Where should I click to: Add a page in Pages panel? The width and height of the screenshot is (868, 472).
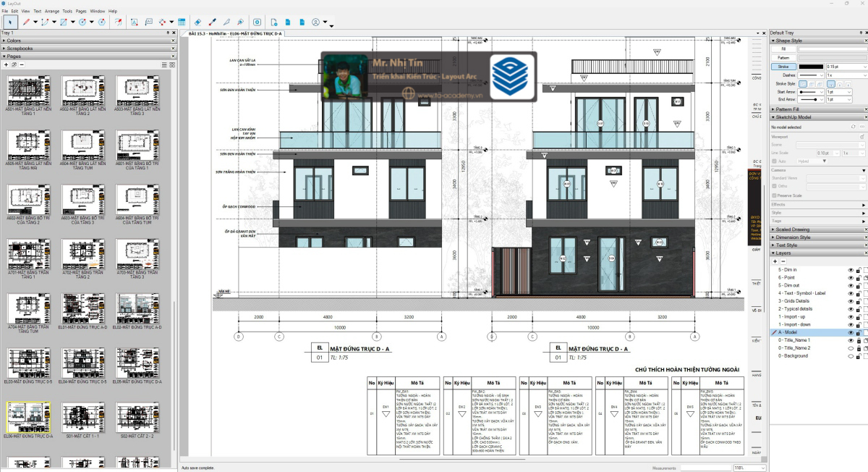(x=6, y=64)
